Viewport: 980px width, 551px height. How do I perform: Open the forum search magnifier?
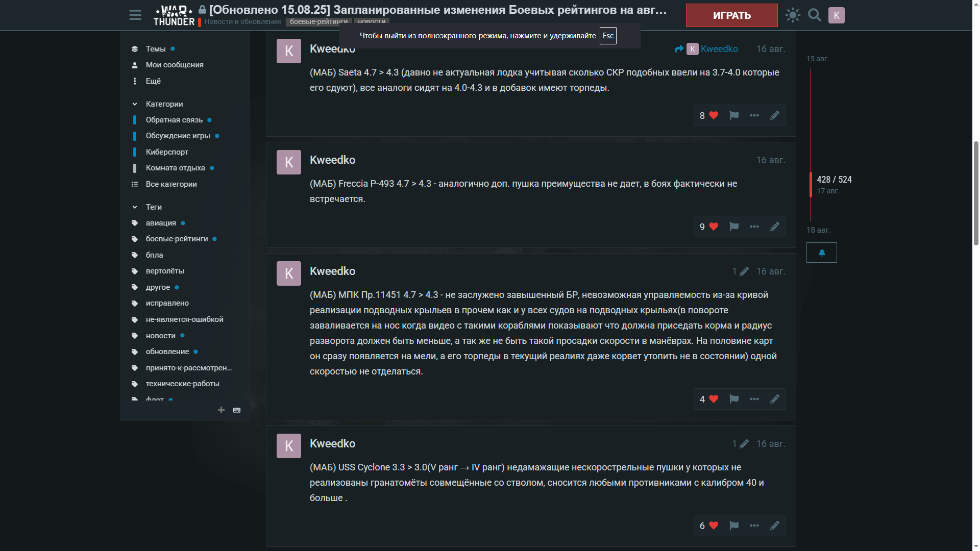[x=815, y=15]
